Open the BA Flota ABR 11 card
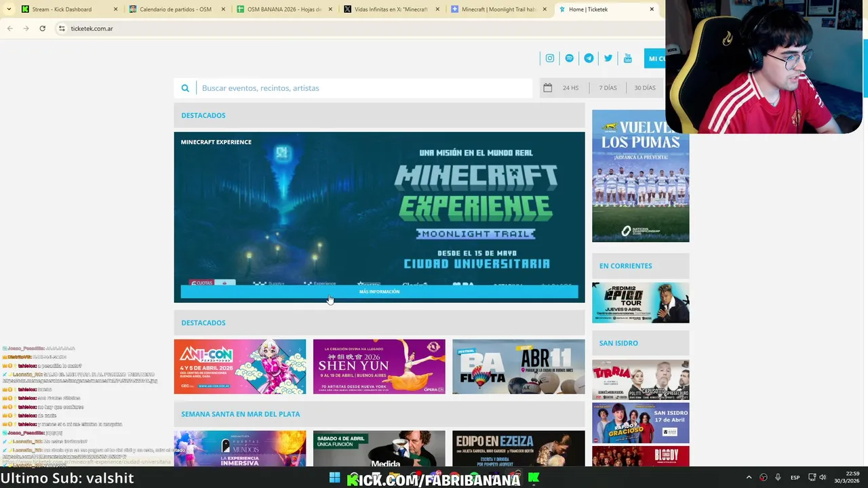 point(518,366)
